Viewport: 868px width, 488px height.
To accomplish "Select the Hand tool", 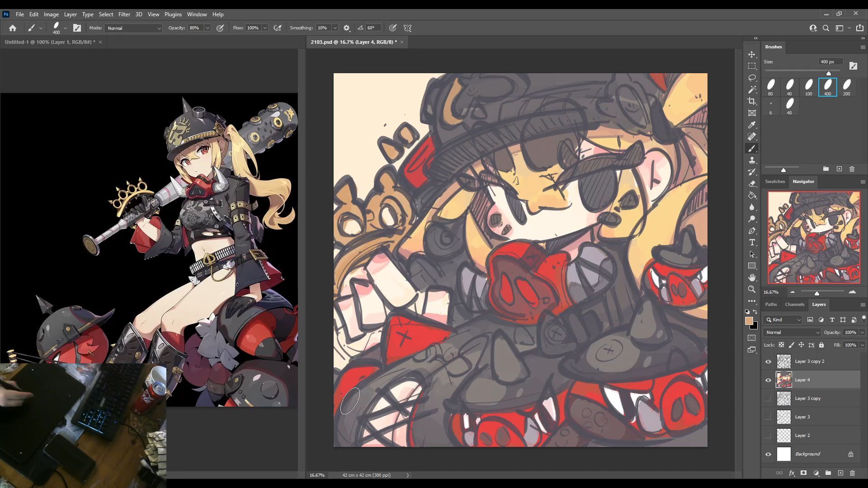I will 752,277.
